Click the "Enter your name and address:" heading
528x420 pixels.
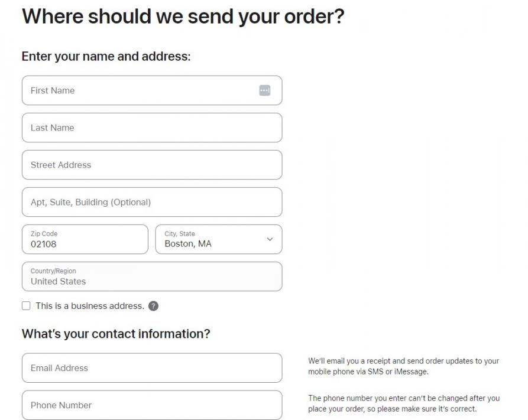pos(106,57)
